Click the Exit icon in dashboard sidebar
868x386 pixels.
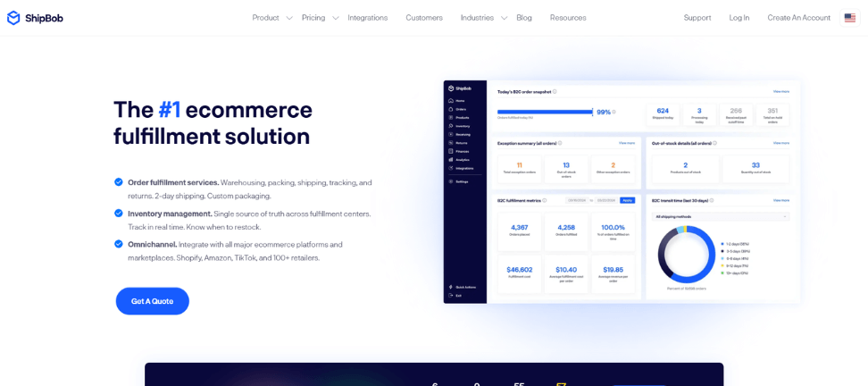pyautogui.click(x=451, y=295)
